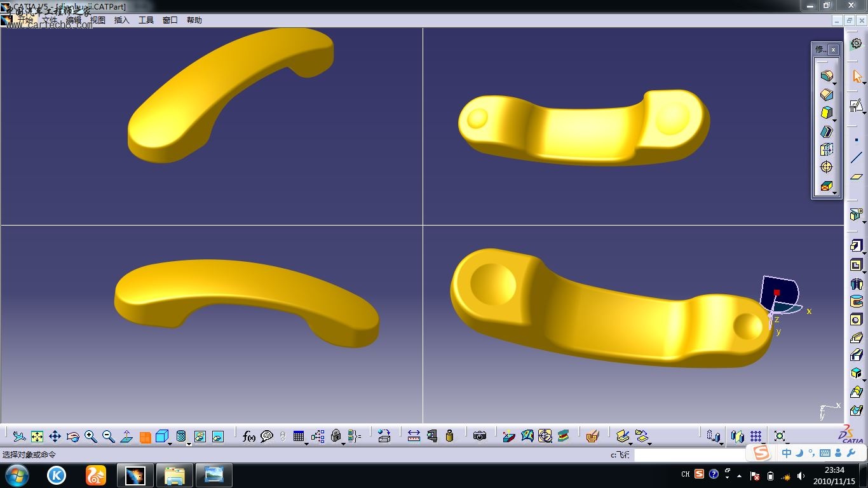
Task: Open the 帮助 (Help) menu
Action: pyautogui.click(x=194, y=20)
